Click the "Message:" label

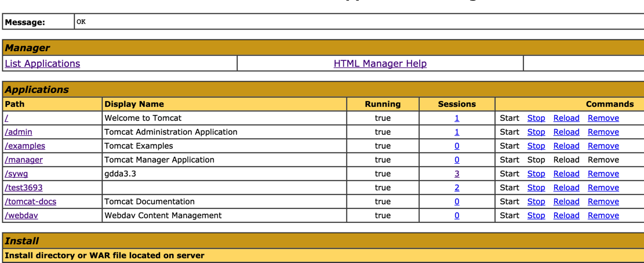(25, 22)
